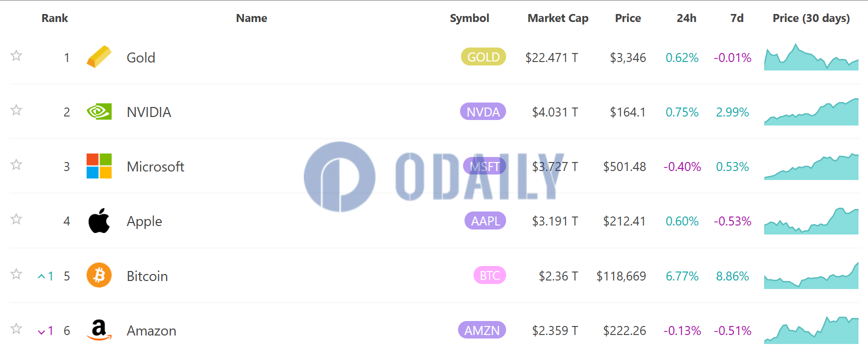Select the 7d column header

pos(737,18)
